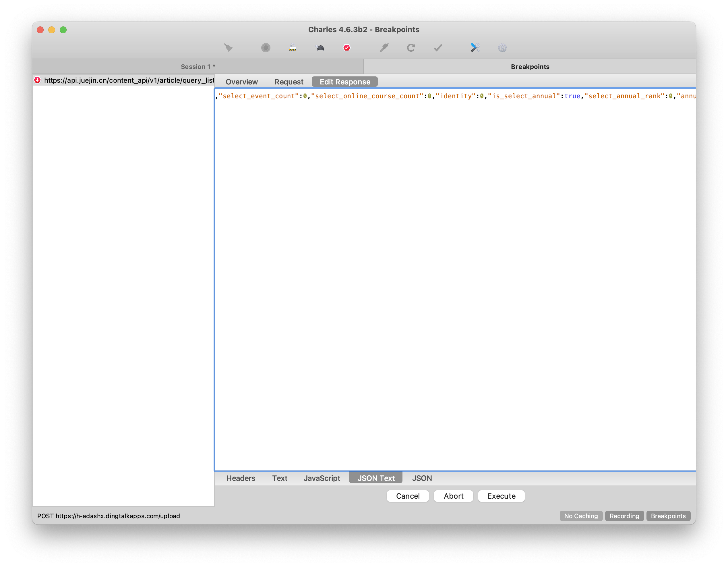Screen dimensions: 728x567
Task: Click the Execute button
Action: (501, 496)
